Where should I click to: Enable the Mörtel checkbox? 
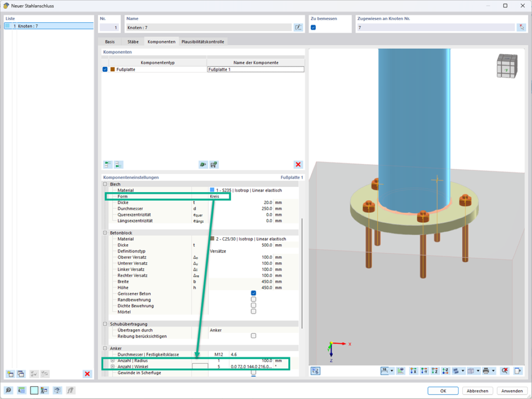[253, 312]
